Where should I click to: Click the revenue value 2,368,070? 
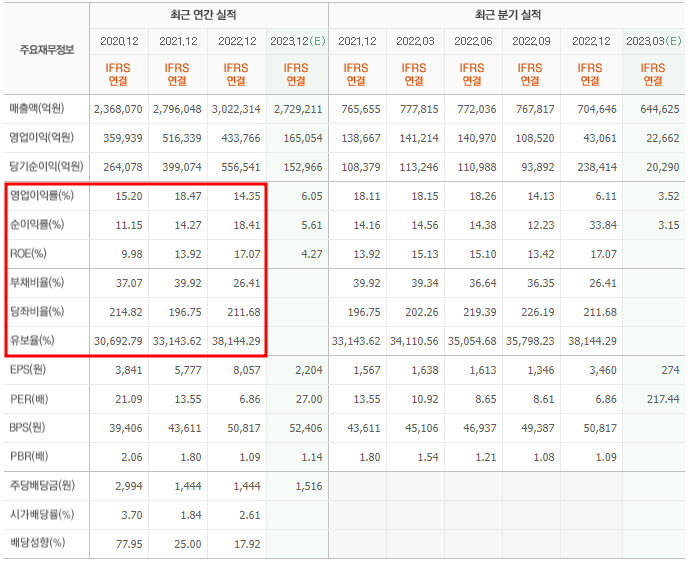[118, 109]
